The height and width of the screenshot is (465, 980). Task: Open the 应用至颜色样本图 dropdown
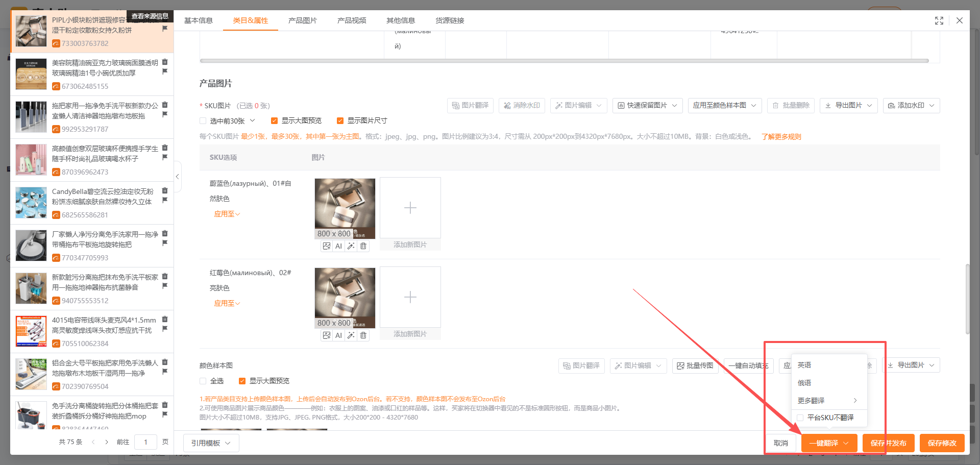[x=725, y=106]
